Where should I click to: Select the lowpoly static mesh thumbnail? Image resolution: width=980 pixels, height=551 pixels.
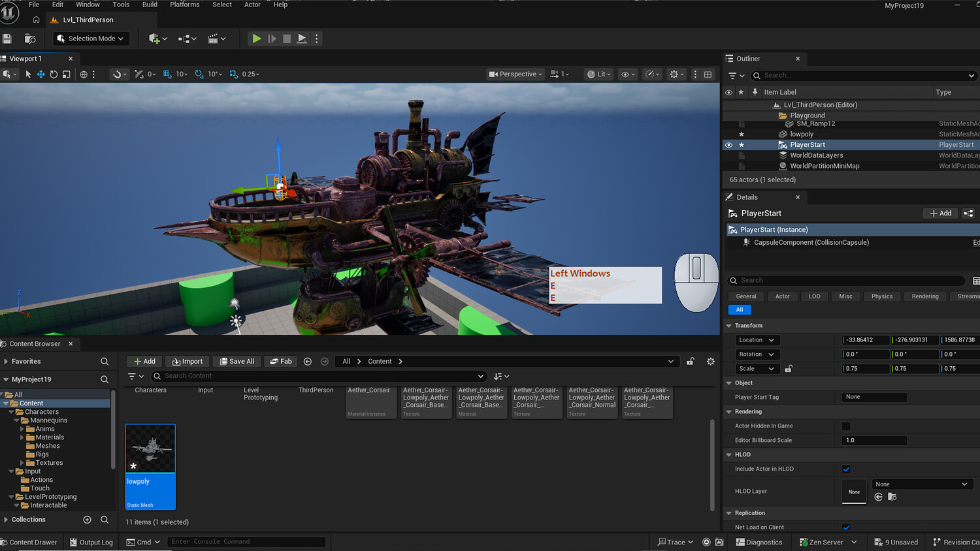(x=150, y=466)
